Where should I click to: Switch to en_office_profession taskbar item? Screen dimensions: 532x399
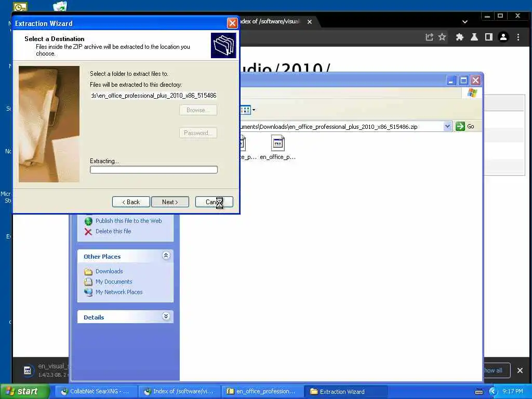coord(262,392)
